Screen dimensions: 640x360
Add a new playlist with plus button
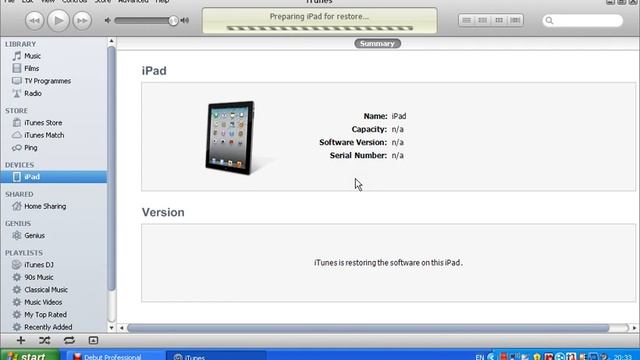coord(21,340)
